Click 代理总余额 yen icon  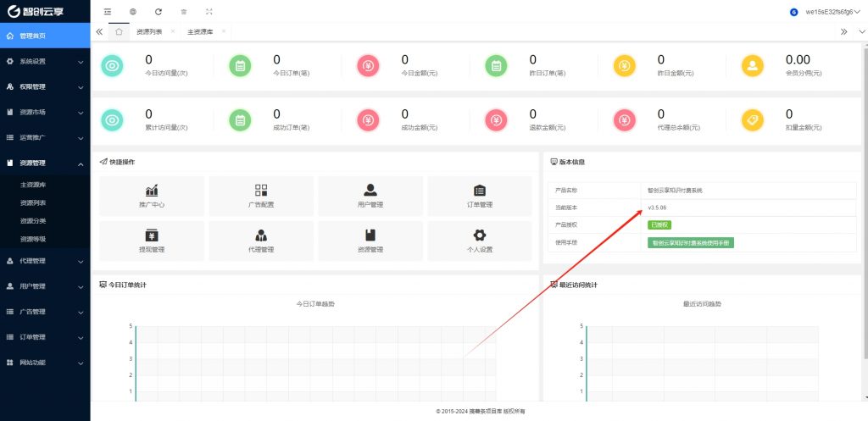pos(625,120)
